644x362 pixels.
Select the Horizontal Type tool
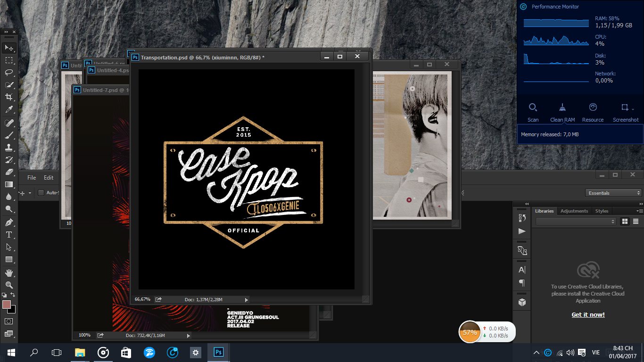point(9,234)
